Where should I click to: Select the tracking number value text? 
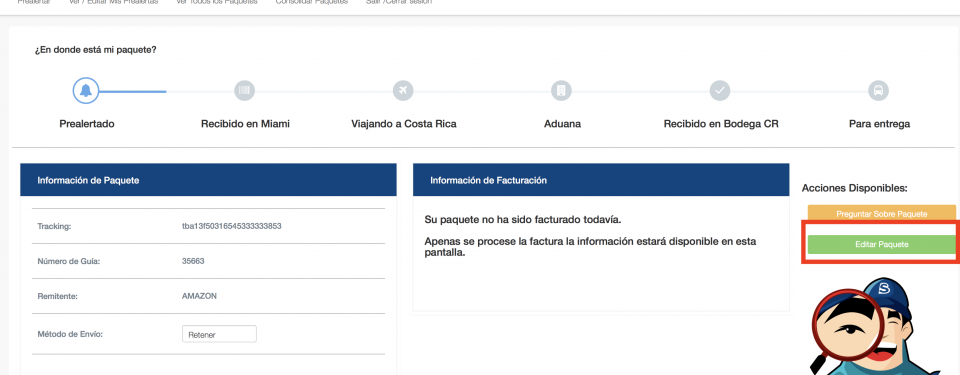[231, 226]
